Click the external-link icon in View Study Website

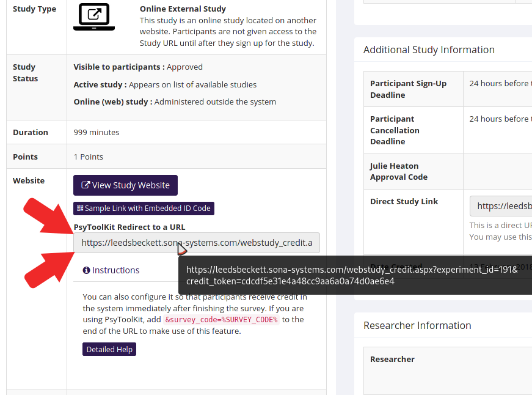click(86, 185)
